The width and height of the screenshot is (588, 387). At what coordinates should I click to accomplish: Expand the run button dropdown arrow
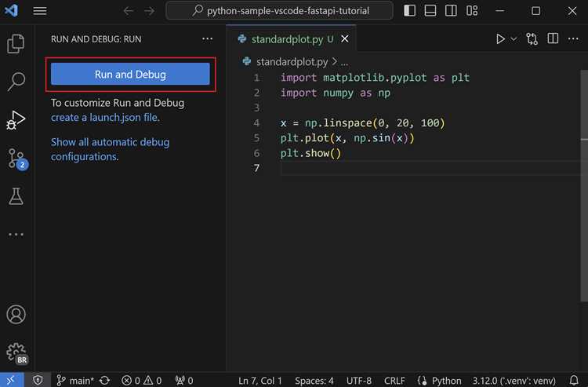514,38
